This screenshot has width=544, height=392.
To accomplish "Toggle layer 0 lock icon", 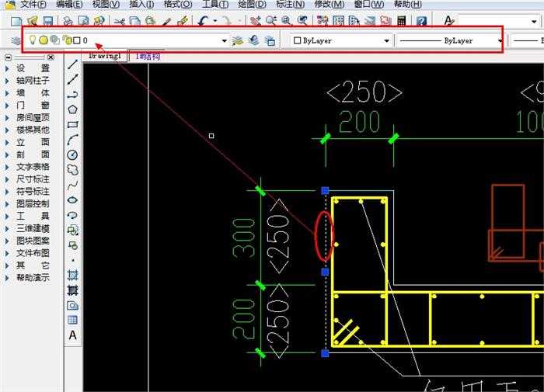I will tap(67, 40).
